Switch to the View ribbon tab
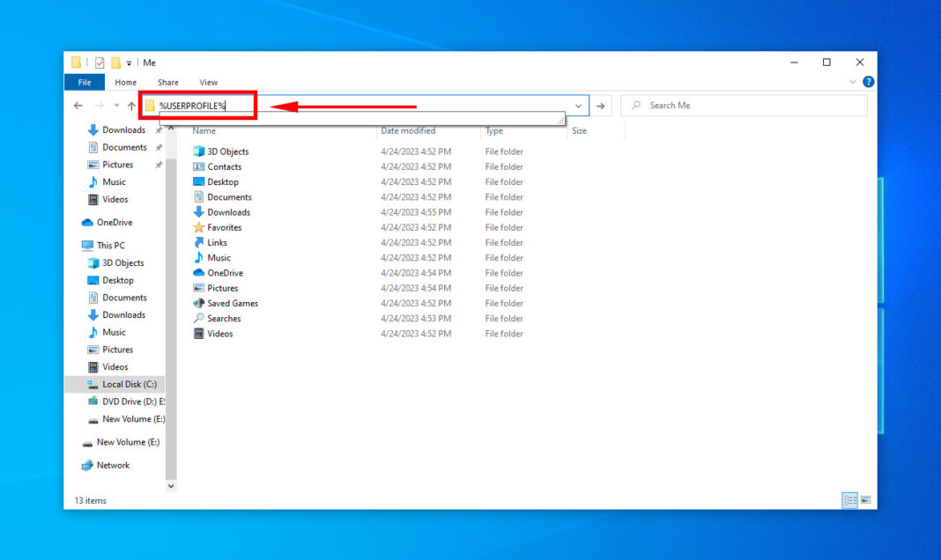941x560 pixels. [x=208, y=81]
